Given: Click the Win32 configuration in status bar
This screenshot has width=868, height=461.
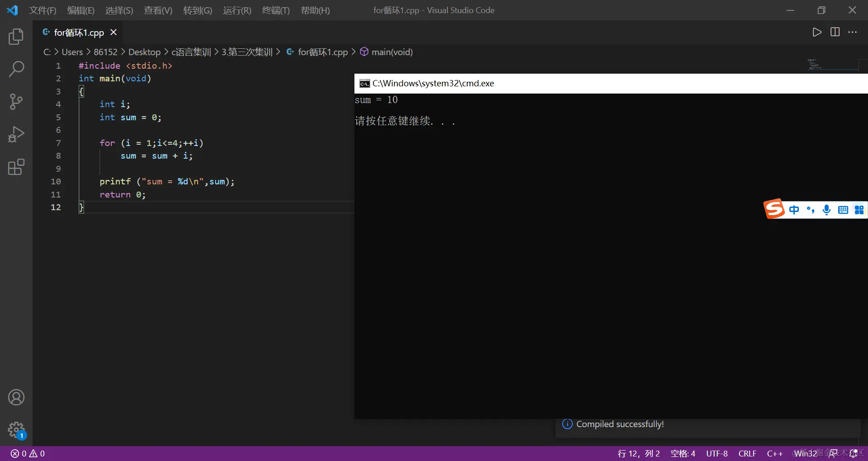Looking at the screenshot, I should (x=806, y=453).
